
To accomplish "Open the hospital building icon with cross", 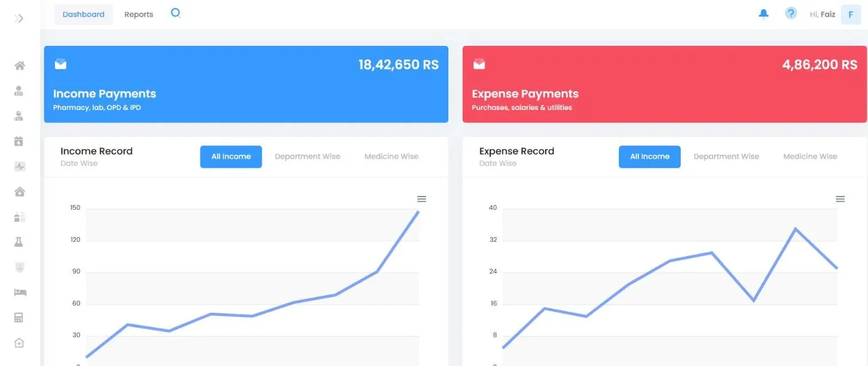I will pos(19,192).
